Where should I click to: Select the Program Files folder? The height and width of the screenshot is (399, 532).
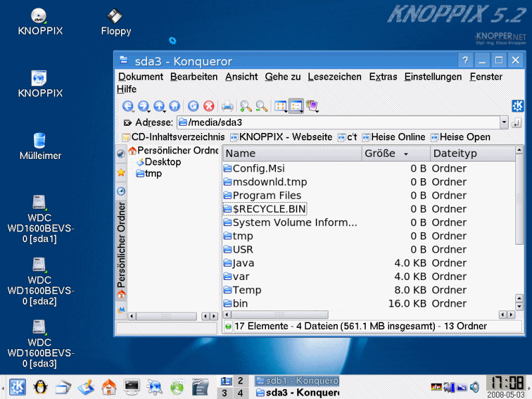[x=266, y=196]
